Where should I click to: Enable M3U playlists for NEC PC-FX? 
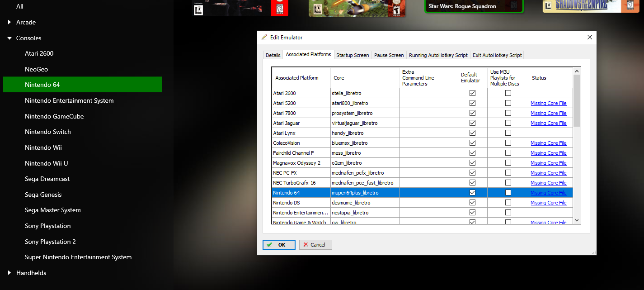[x=508, y=173]
